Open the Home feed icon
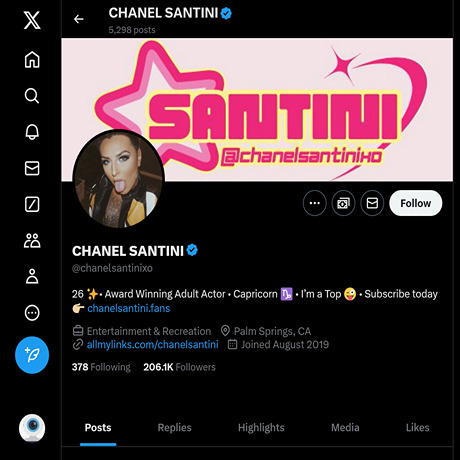This screenshot has width=460, height=460. point(32,60)
